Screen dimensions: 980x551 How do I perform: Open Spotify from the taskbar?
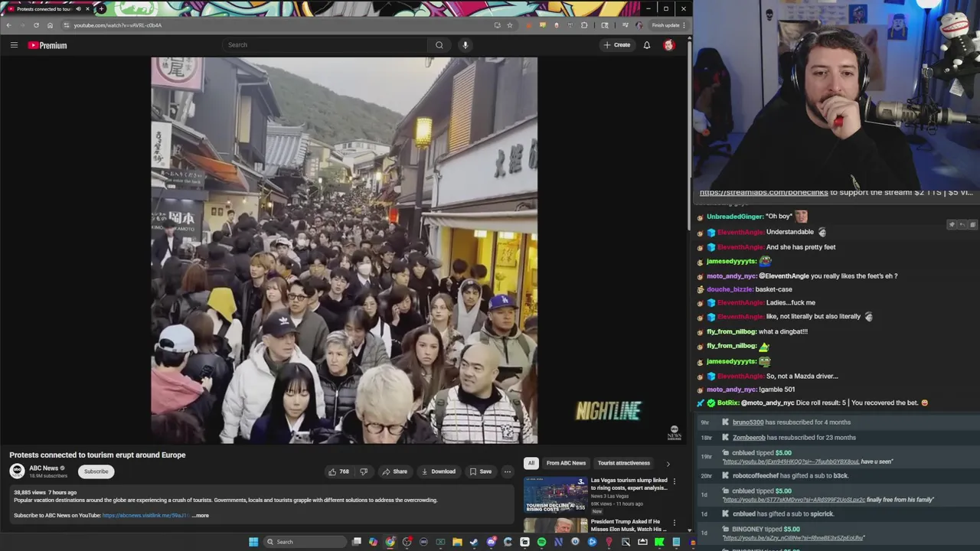tap(541, 542)
